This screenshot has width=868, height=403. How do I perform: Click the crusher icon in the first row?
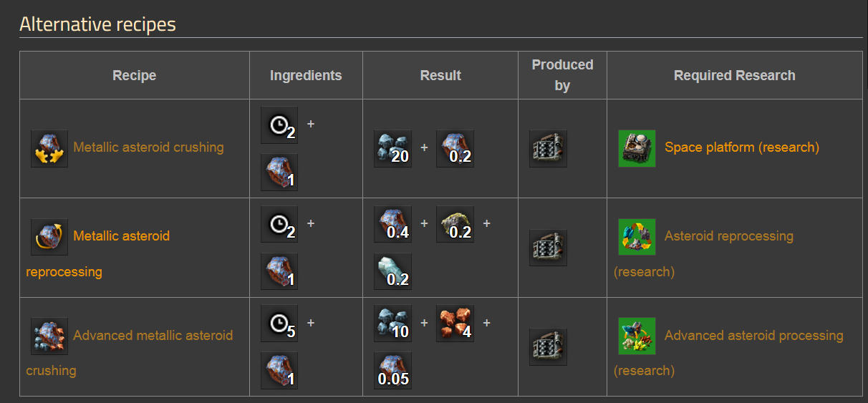click(548, 148)
